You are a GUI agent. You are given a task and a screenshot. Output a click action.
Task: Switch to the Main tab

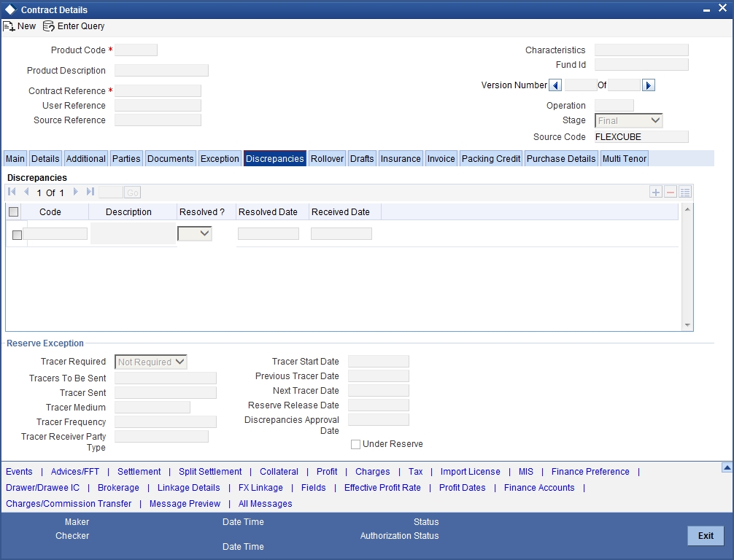pyautogui.click(x=15, y=159)
